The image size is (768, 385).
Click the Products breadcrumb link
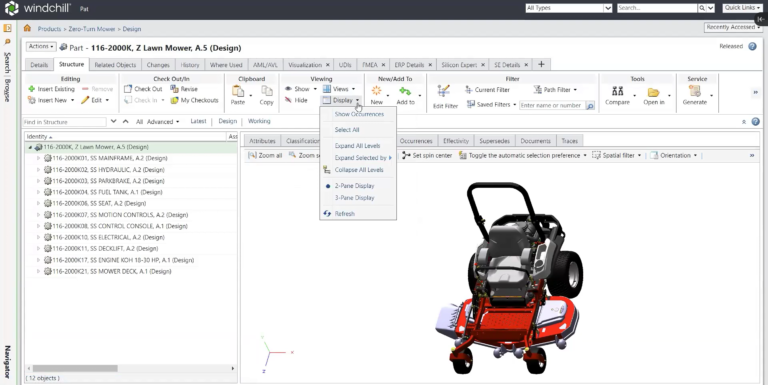[x=49, y=29]
